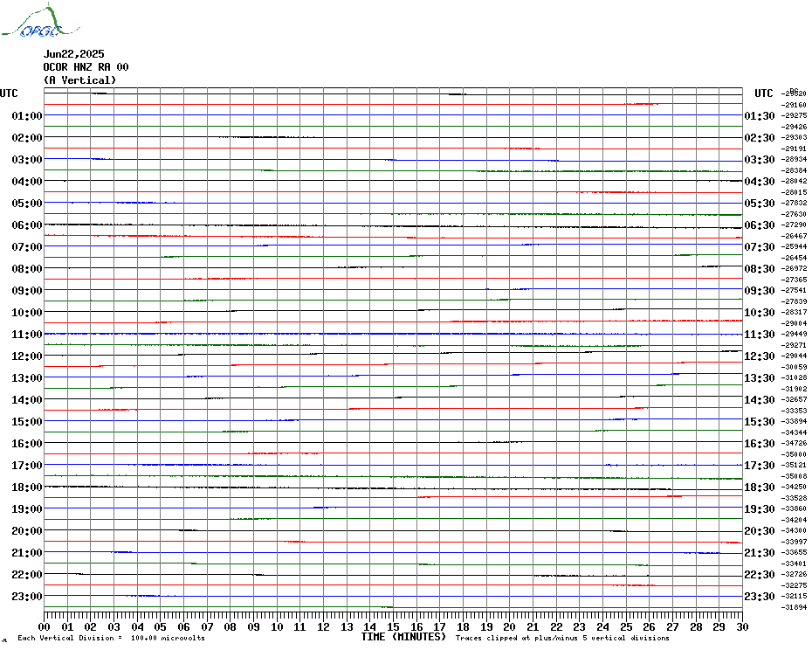This screenshot has height=650, width=812.
Task: Click minute axis tick label 10
Action: pos(277,626)
